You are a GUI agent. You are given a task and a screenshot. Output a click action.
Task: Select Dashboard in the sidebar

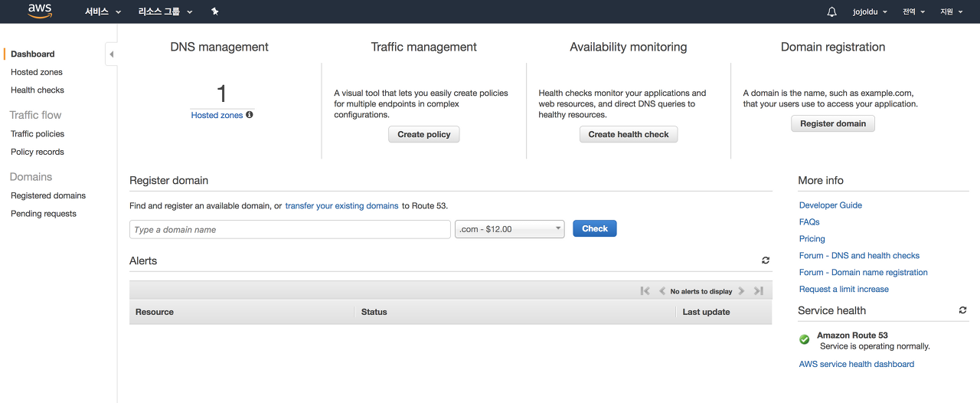[x=33, y=54]
